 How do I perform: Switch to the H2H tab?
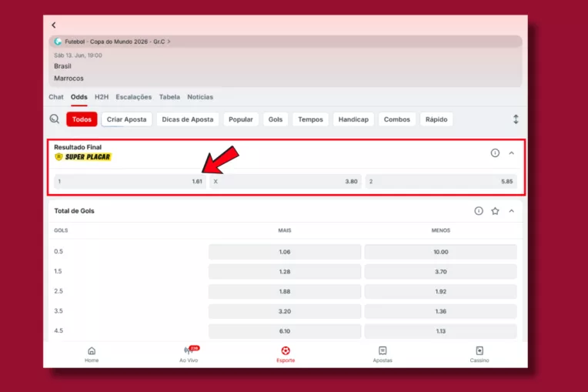(102, 97)
